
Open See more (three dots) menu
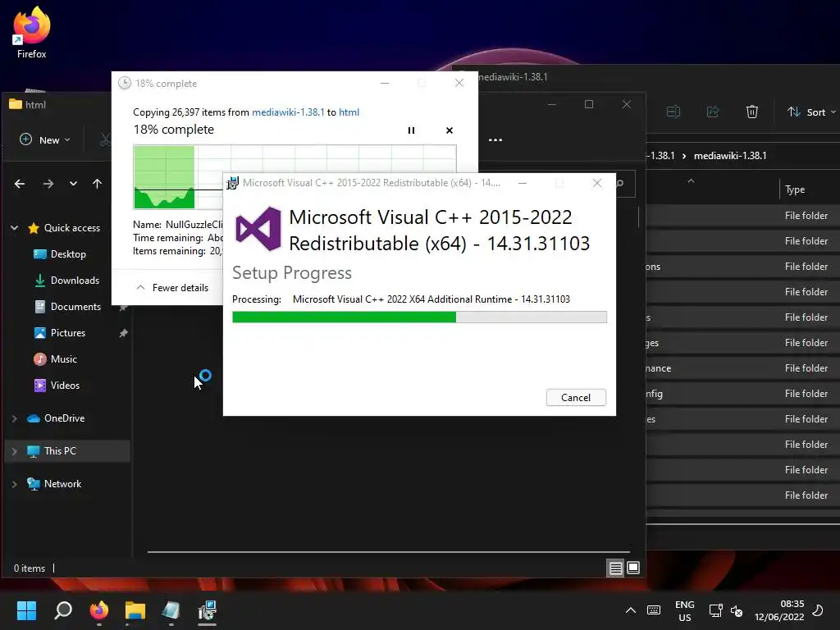[495, 139]
